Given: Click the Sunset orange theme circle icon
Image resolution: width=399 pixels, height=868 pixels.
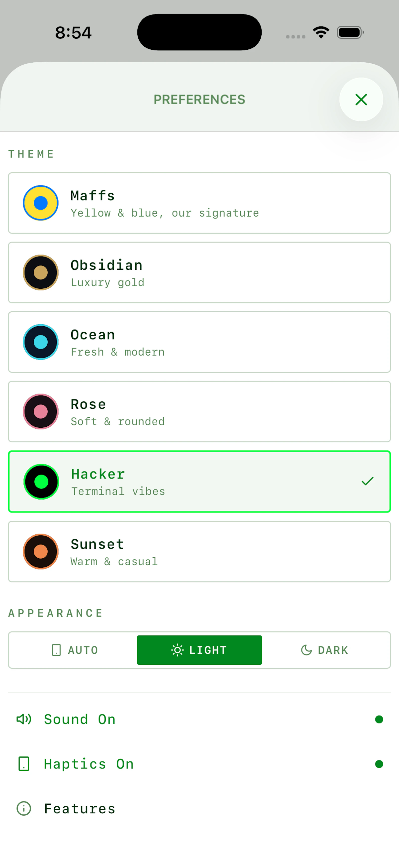Looking at the screenshot, I should pyautogui.click(x=41, y=552).
